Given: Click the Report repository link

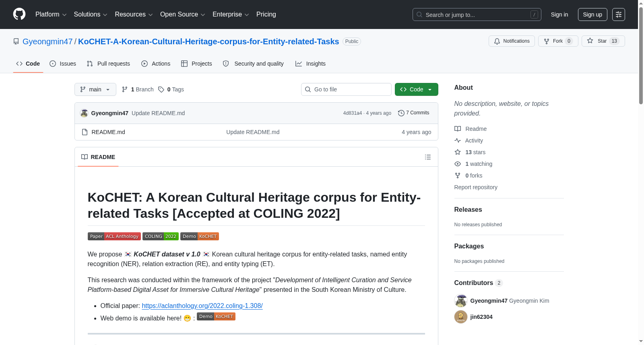Looking at the screenshot, I should (x=476, y=187).
